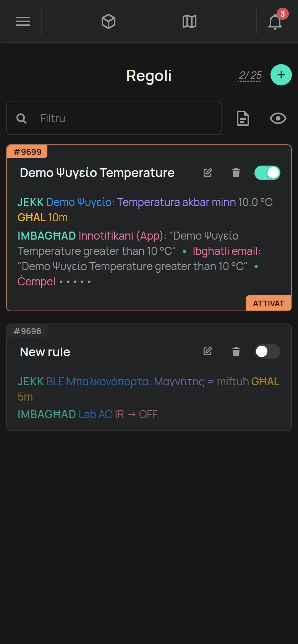Screen dimensions: 298x644
Task: Open the map view icon
Action: 189,21
